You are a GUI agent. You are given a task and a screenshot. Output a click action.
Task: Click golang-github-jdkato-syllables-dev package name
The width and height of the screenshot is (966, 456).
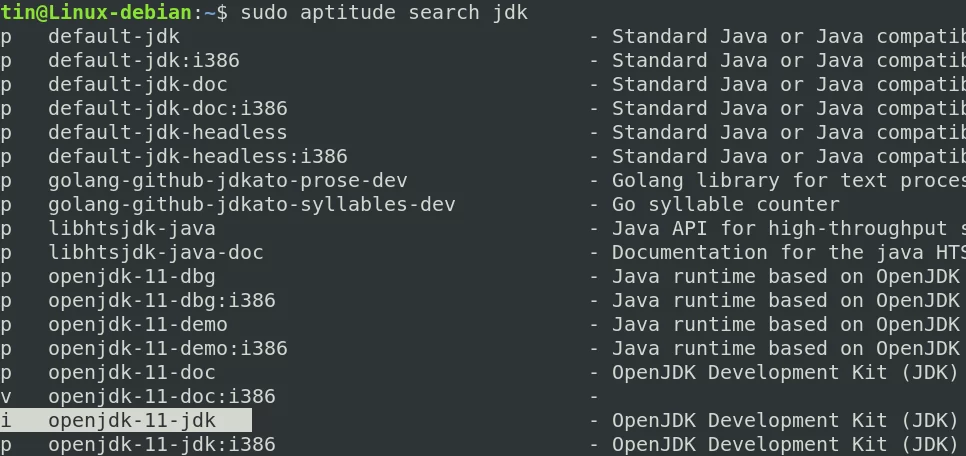pyautogui.click(x=252, y=205)
